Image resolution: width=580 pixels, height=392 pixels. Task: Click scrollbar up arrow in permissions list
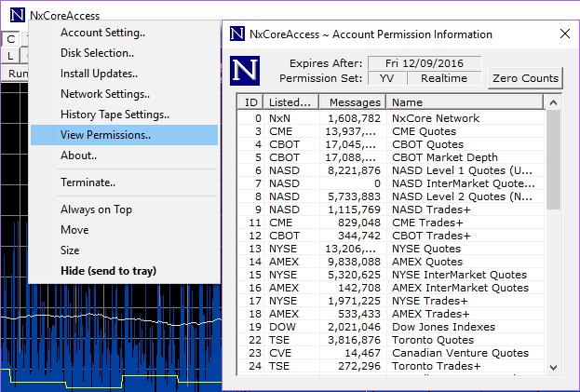point(553,102)
